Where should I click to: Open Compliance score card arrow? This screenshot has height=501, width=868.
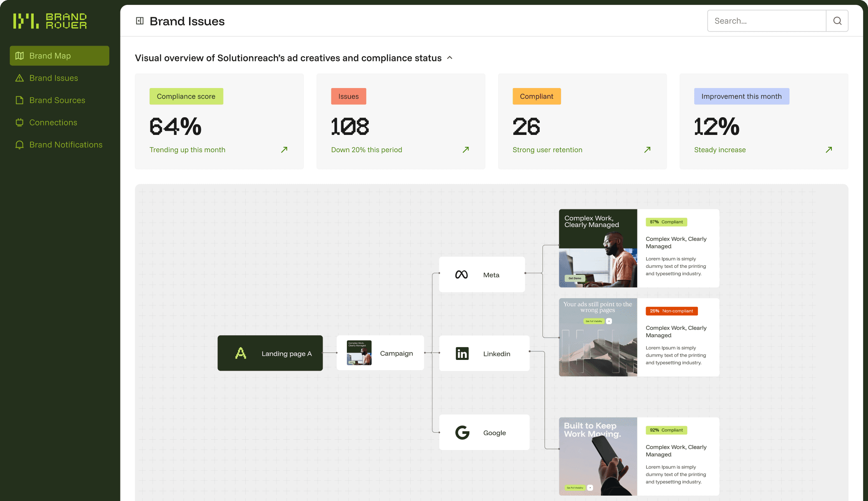pyautogui.click(x=284, y=150)
